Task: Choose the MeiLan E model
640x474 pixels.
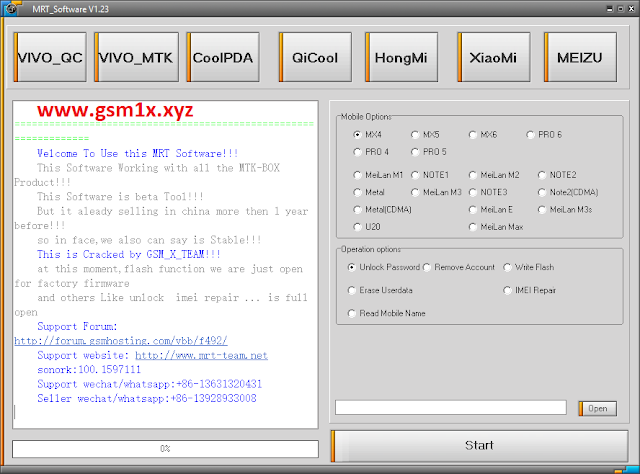Action: tap(473, 209)
